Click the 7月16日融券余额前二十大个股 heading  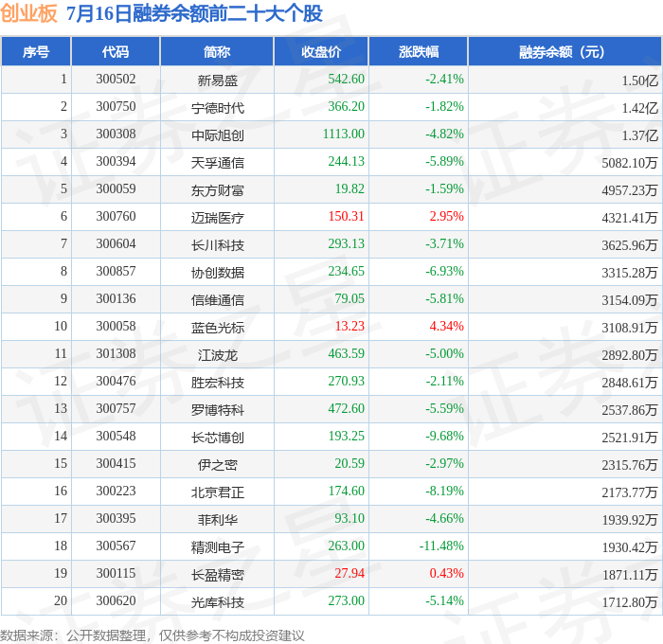click(x=194, y=13)
